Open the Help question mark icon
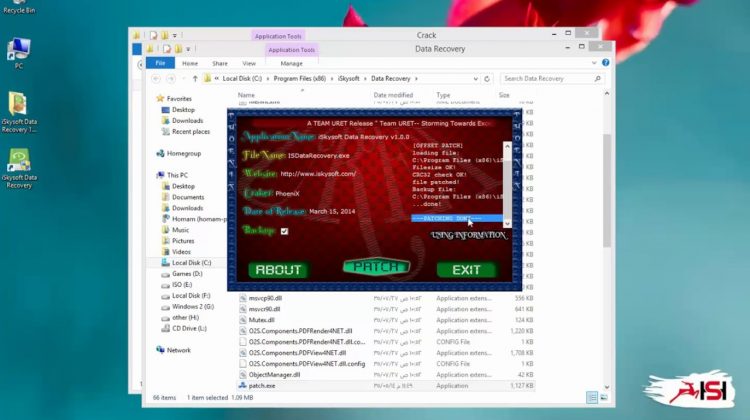750x420 pixels. [x=600, y=62]
